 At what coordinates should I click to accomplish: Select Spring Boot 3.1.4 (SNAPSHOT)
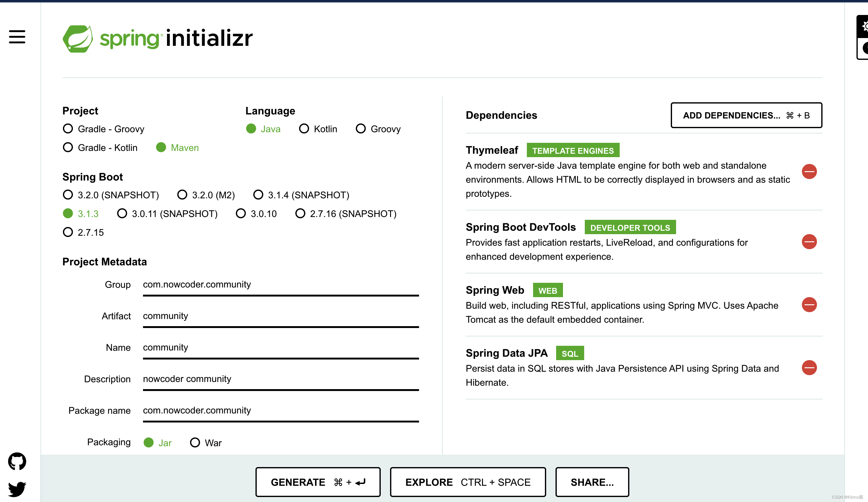[301, 195]
